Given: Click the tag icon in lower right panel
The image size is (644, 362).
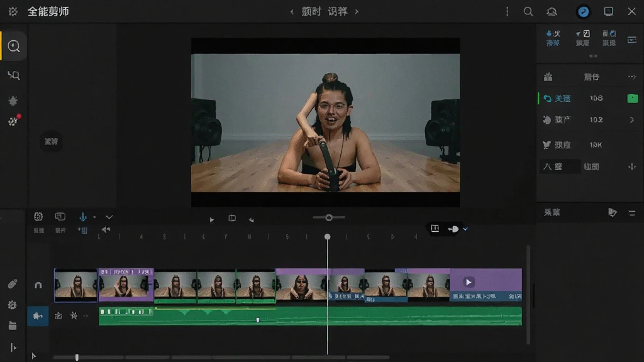Looking at the screenshot, I should tap(613, 212).
